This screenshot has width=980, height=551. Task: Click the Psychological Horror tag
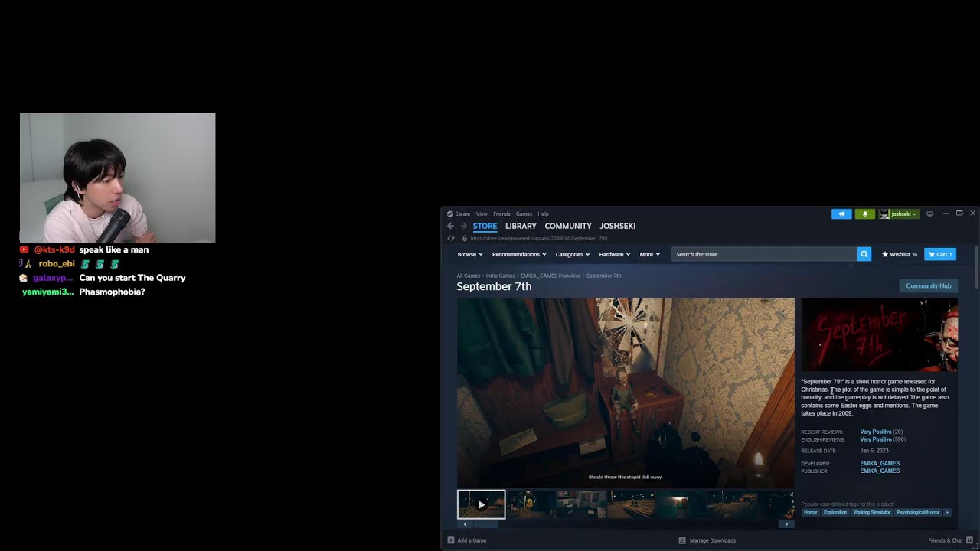click(x=918, y=512)
